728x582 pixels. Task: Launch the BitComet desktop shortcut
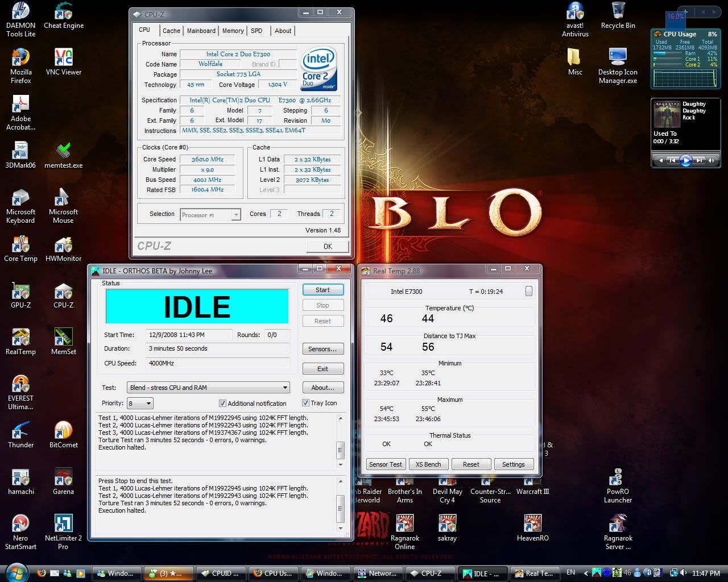[63, 431]
